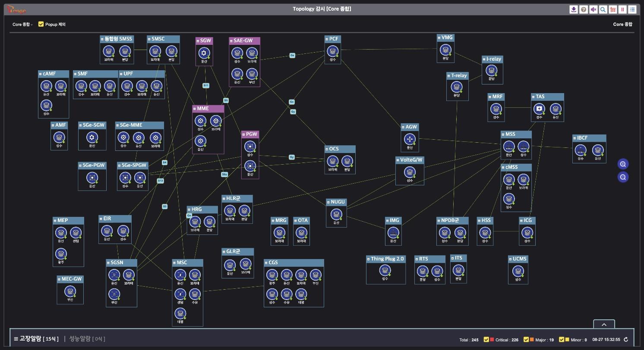This screenshot has width=644, height=350.
Task: Toggle the Critical alarm filter checkbox
Action: coord(486,340)
